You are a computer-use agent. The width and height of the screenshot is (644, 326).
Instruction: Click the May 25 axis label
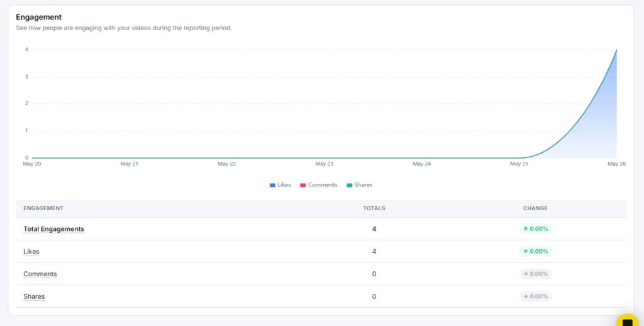coord(519,164)
